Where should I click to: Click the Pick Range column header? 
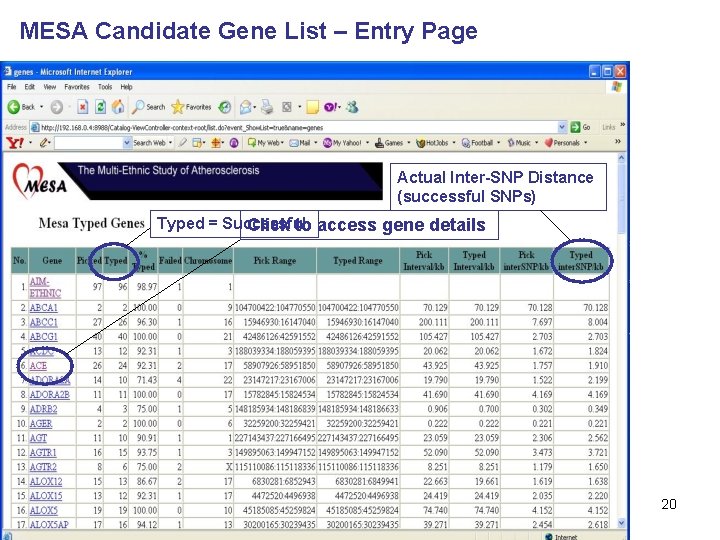(x=275, y=260)
